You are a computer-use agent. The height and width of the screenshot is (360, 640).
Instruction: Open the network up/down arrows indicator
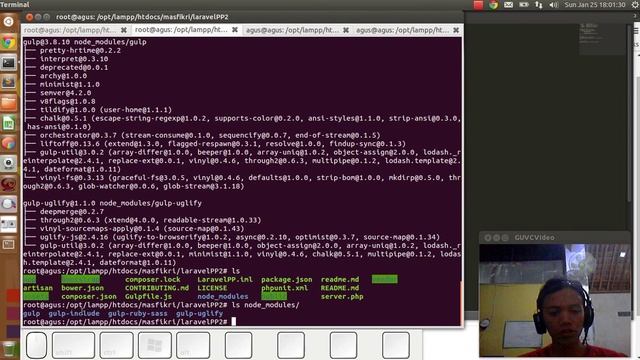click(539, 5)
